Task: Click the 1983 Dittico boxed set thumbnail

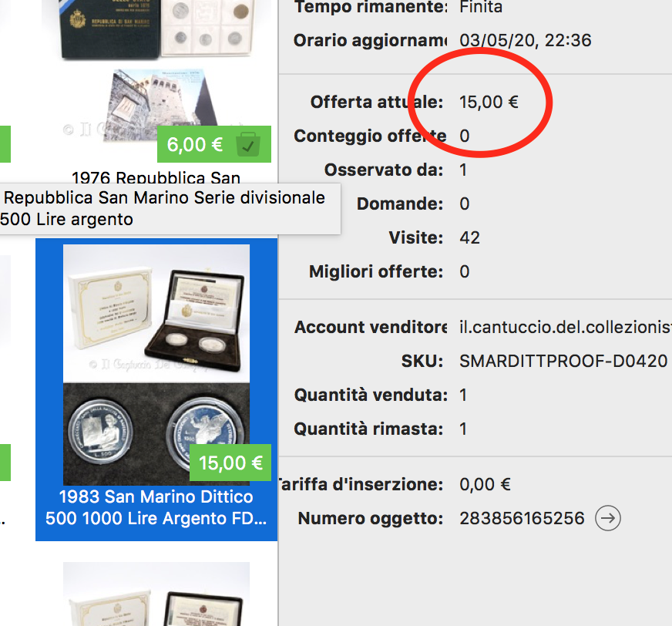Action: coord(156,314)
